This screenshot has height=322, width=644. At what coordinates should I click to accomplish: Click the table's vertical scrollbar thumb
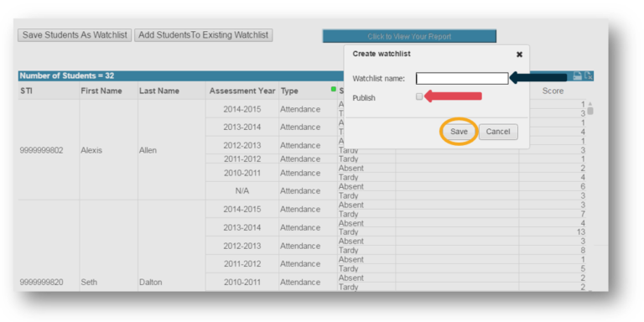(590, 111)
